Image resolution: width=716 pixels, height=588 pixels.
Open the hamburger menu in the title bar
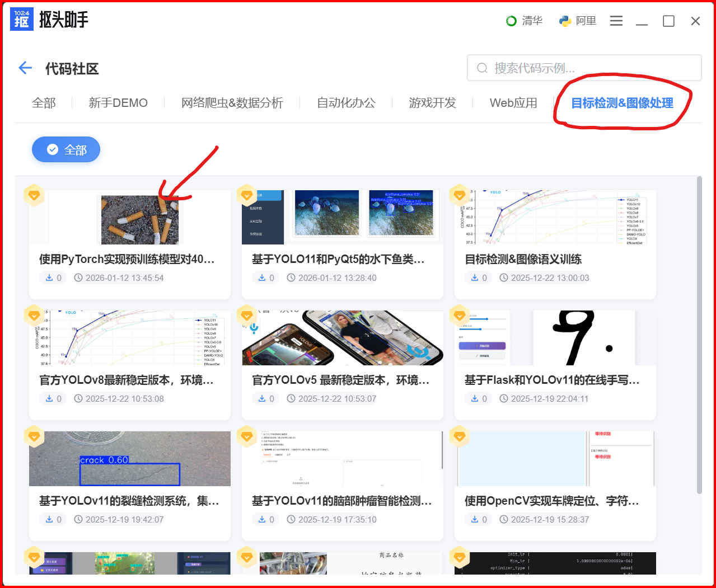point(616,21)
